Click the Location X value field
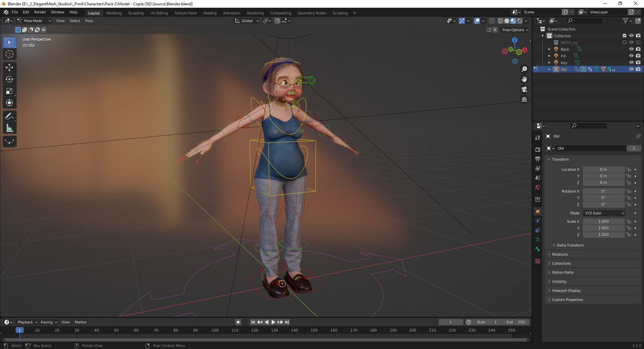 point(603,169)
